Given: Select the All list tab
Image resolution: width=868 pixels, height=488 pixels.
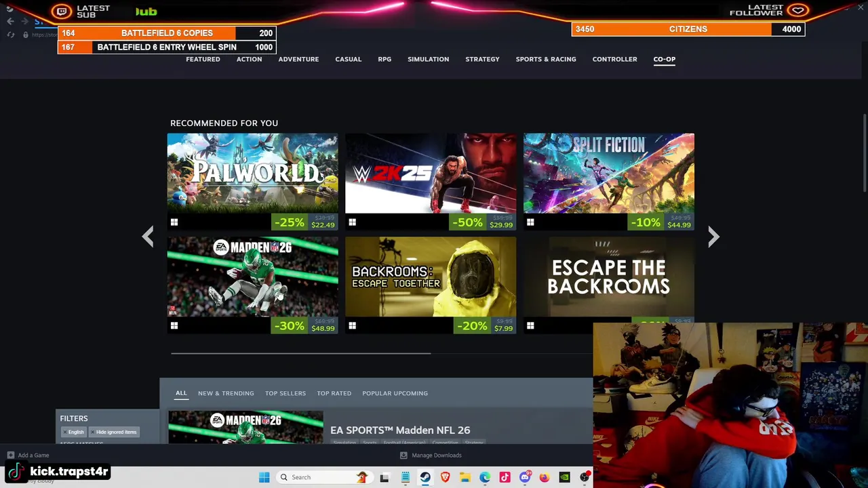Looking at the screenshot, I should 181,393.
